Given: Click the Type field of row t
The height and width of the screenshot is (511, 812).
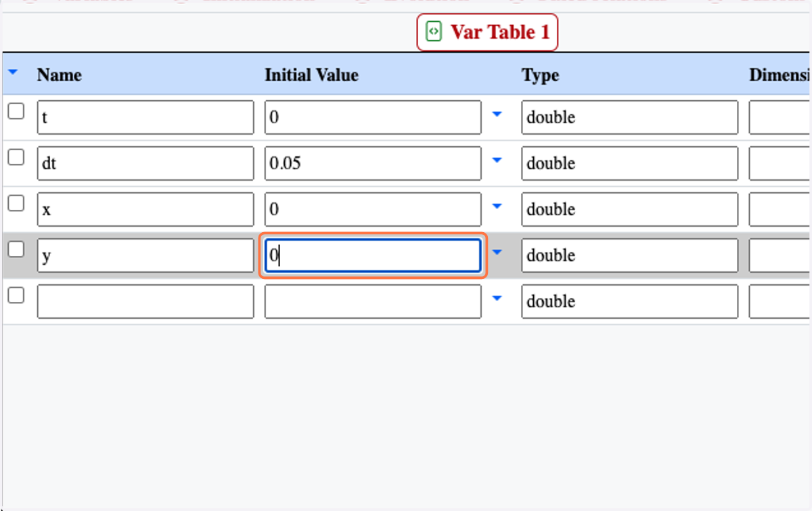Looking at the screenshot, I should coord(630,118).
